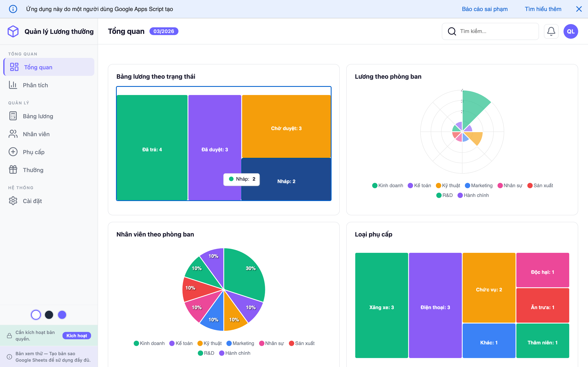Click the search magnifier icon
The image size is (588, 367).
(452, 31)
